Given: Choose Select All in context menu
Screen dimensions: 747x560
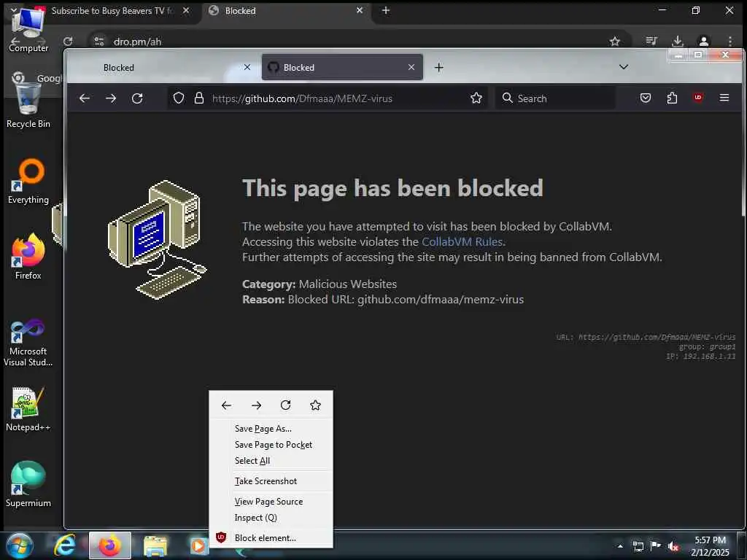Looking at the screenshot, I should (x=271, y=461).
